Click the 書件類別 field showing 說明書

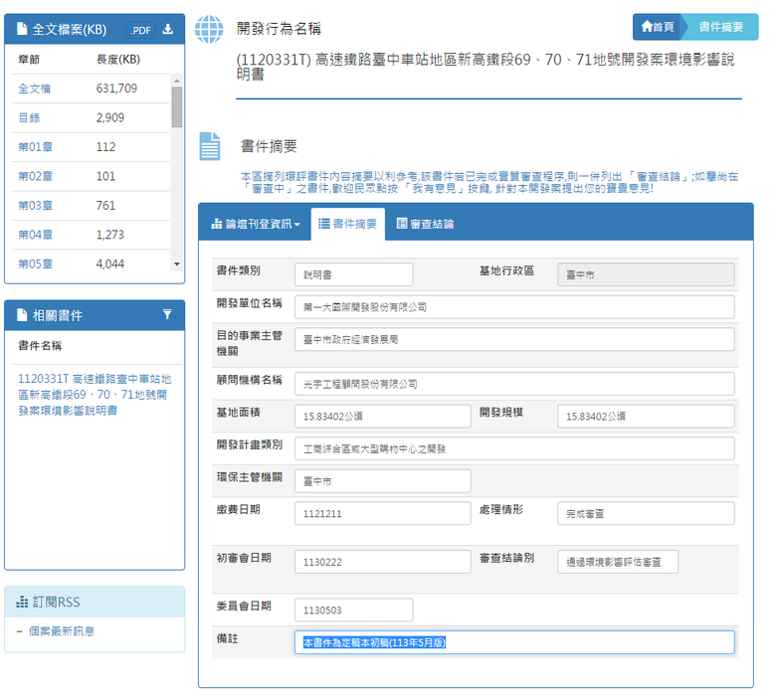click(x=354, y=274)
